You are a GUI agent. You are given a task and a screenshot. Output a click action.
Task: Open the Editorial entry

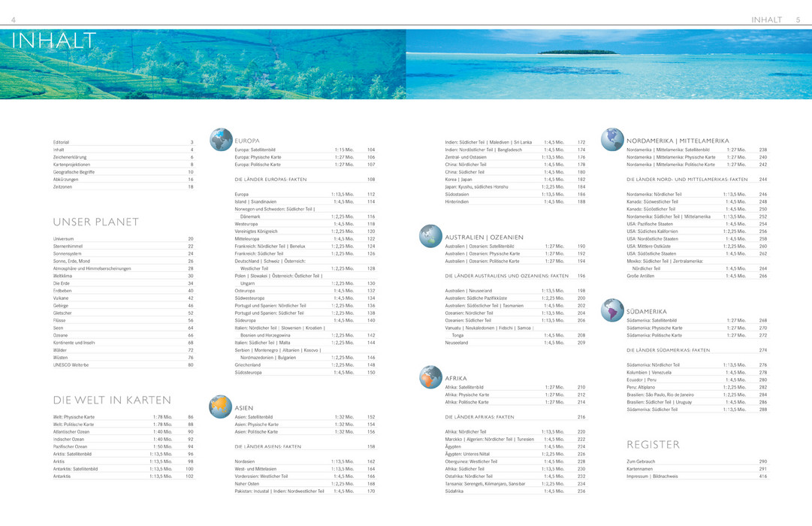click(x=62, y=142)
